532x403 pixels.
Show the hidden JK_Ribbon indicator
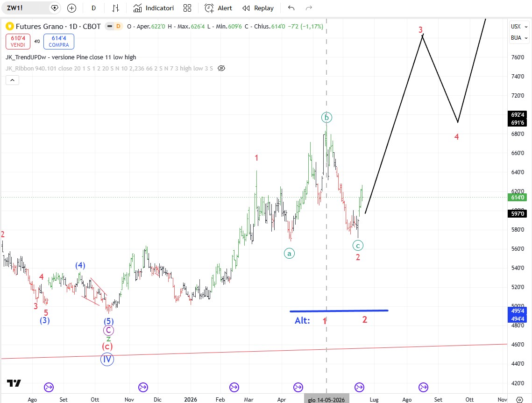221,68
